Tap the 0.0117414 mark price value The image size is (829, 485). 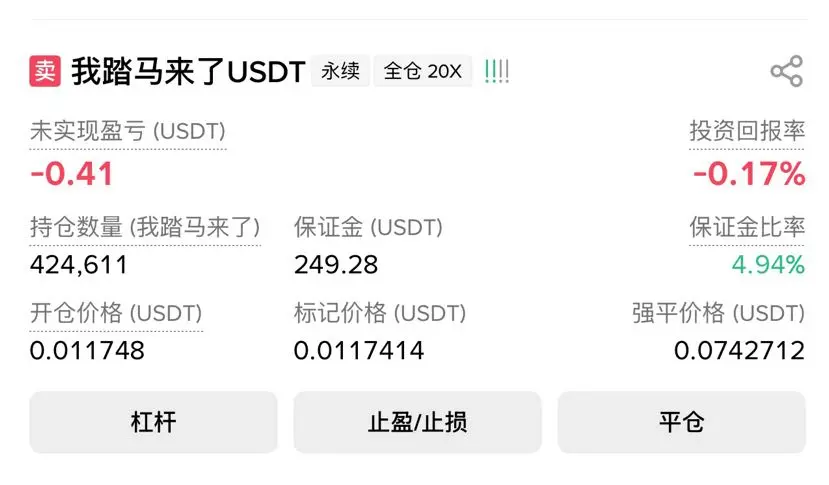pyautogui.click(x=359, y=350)
